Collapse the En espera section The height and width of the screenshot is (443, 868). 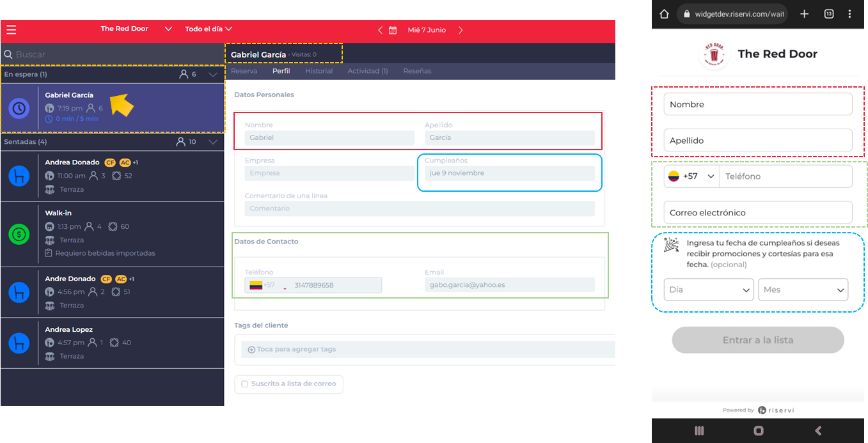[x=213, y=75]
